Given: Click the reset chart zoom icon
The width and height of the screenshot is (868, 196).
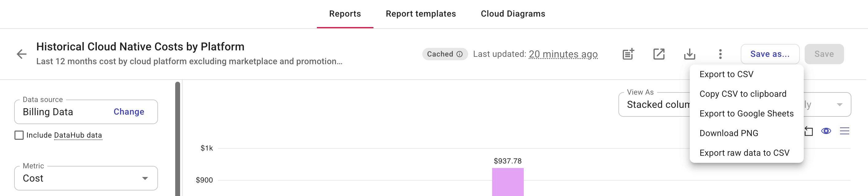Looking at the screenshot, I should [808, 131].
